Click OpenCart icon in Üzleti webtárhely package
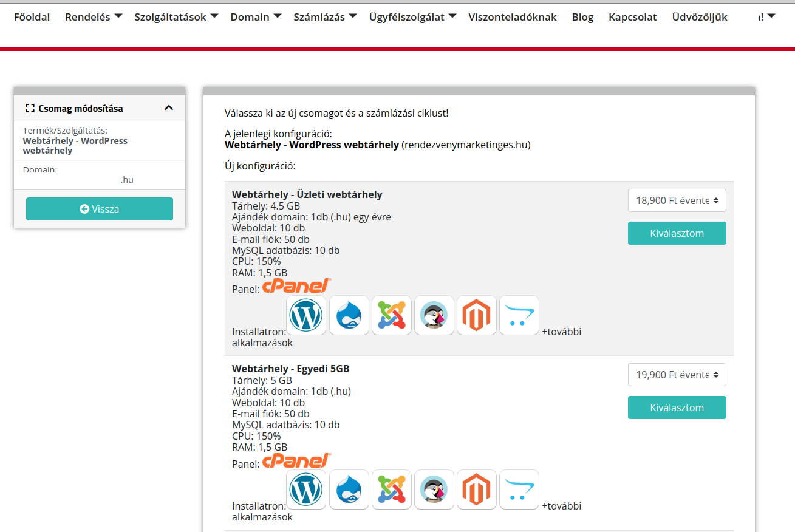The width and height of the screenshot is (795, 532). (519, 315)
